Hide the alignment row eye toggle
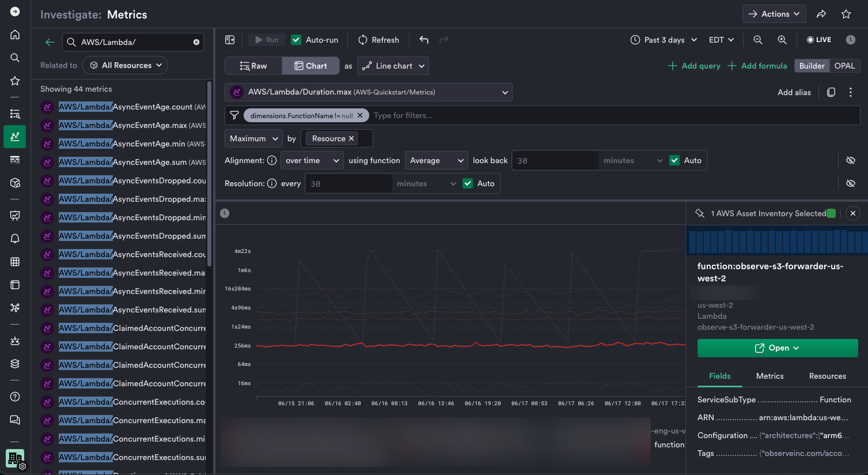The image size is (868, 475). click(x=851, y=160)
